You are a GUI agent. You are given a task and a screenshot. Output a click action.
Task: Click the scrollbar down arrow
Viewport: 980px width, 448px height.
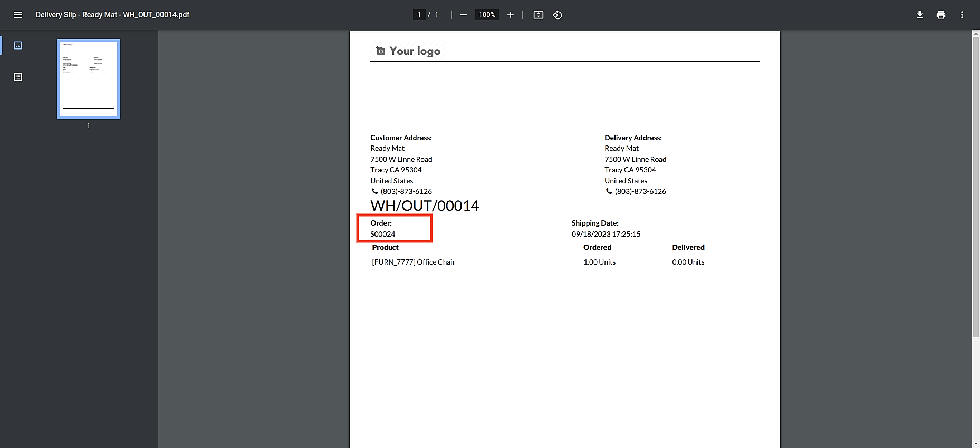point(976,444)
